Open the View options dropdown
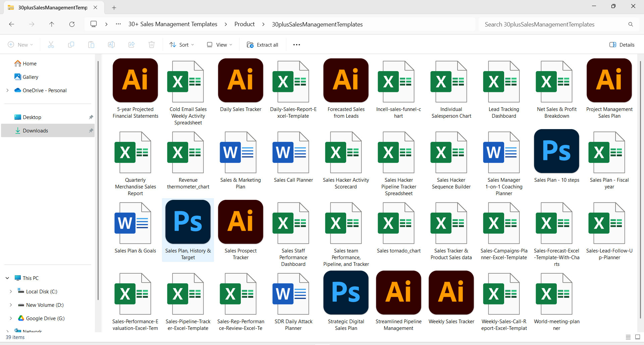The image size is (644, 345). click(220, 45)
